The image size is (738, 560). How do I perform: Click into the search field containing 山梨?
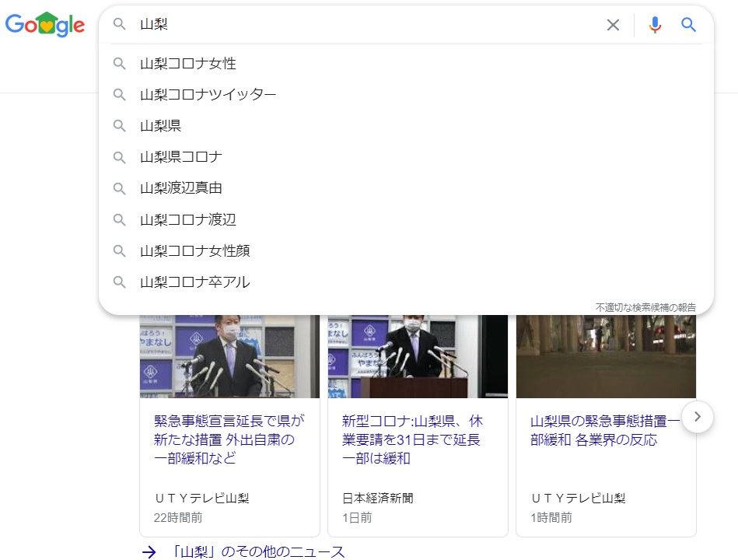pos(367,24)
